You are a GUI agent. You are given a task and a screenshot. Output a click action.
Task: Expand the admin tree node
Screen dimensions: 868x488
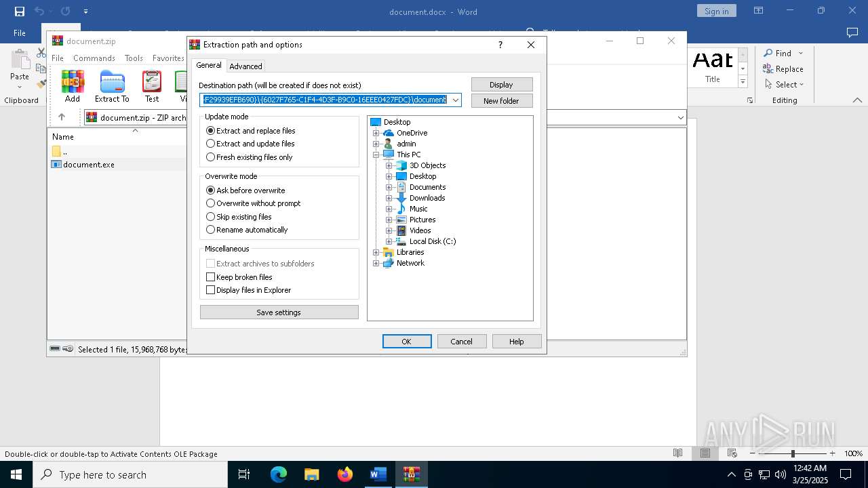[376, 144]
